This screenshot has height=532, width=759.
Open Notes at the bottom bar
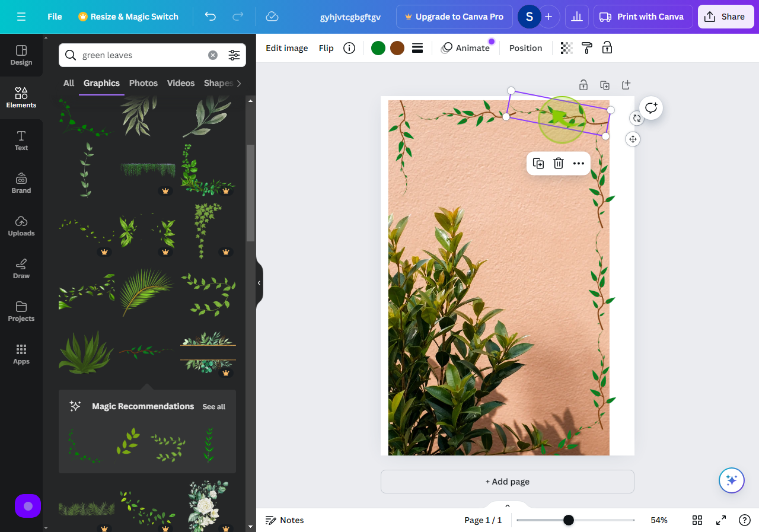click(285, 520)
